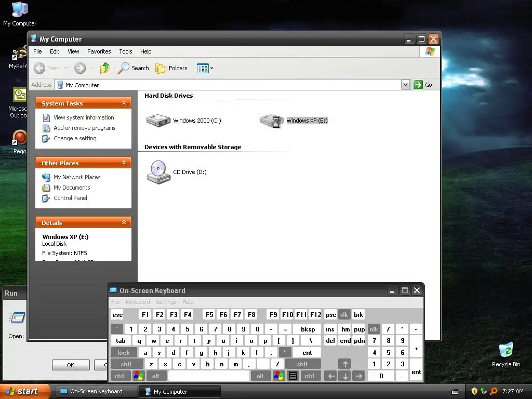Image resolution: width=532 pixels, height=399 pixels.
Task: Click the Search toolbar button
Action: (134, 68)
